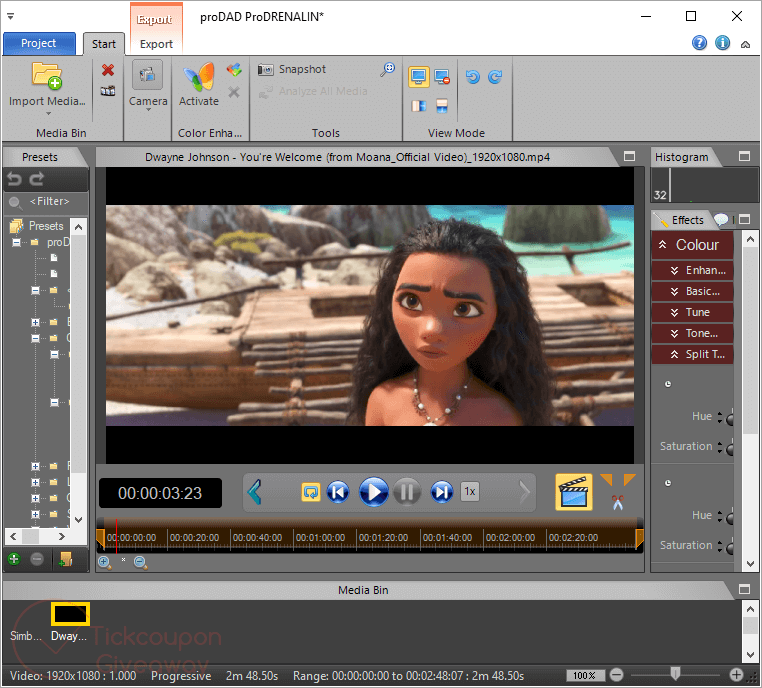This screenshot has width=762, height=688.
Task: Remove media with the red X icon
Action: 108,70
